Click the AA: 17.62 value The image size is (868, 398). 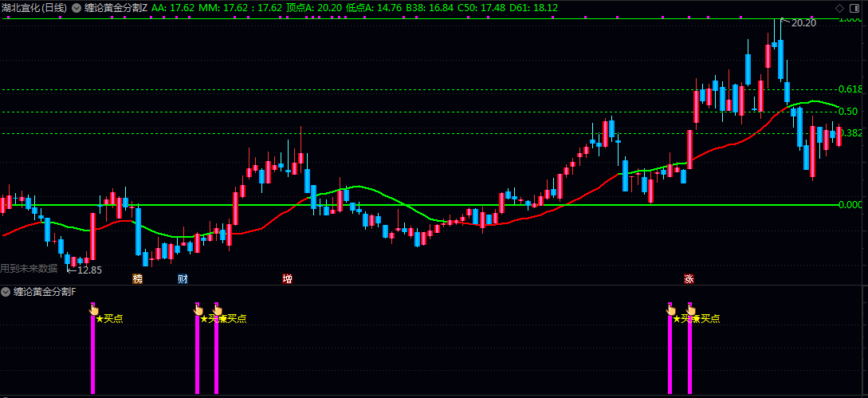coord(173,8)
